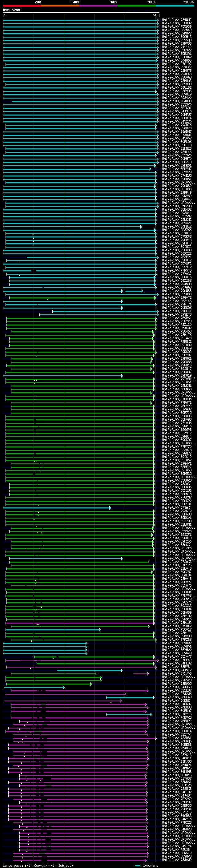Select the UniRef100_Q8W1B2 label

click(x=177, y=88)
